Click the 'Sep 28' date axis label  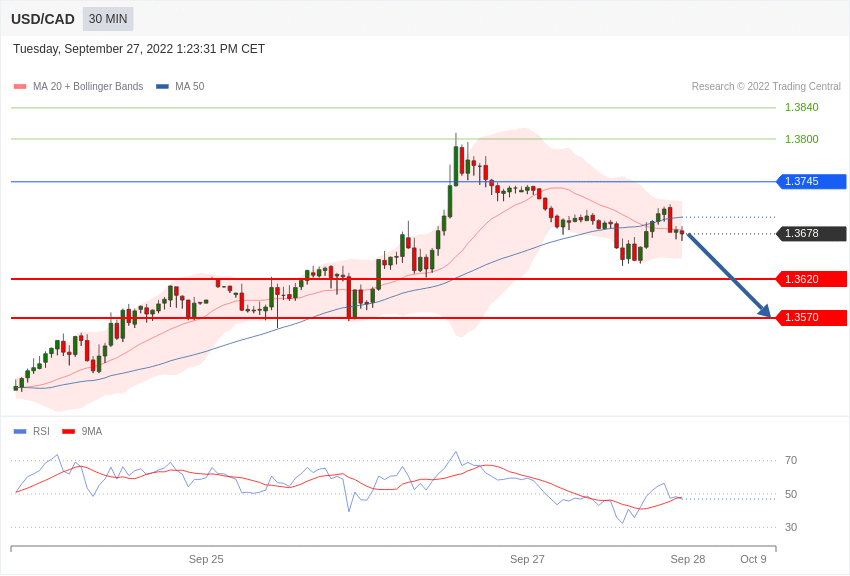pos(688,559)
